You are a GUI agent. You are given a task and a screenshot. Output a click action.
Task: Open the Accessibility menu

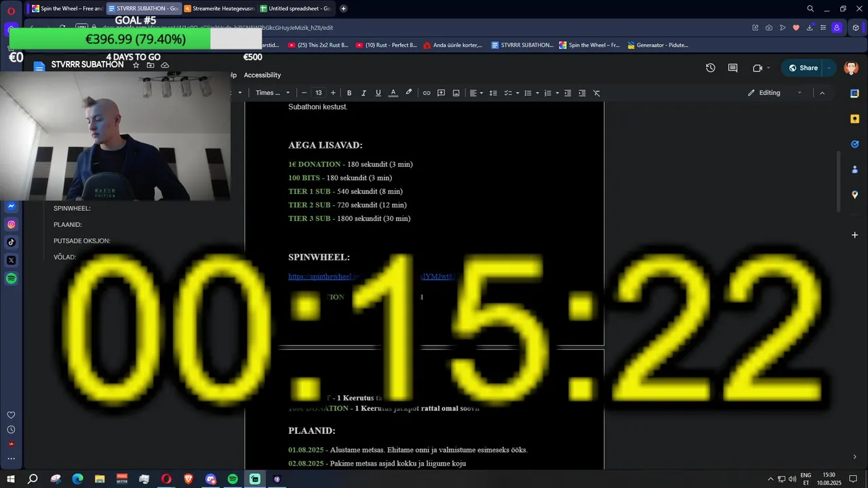tap(262, 75)
